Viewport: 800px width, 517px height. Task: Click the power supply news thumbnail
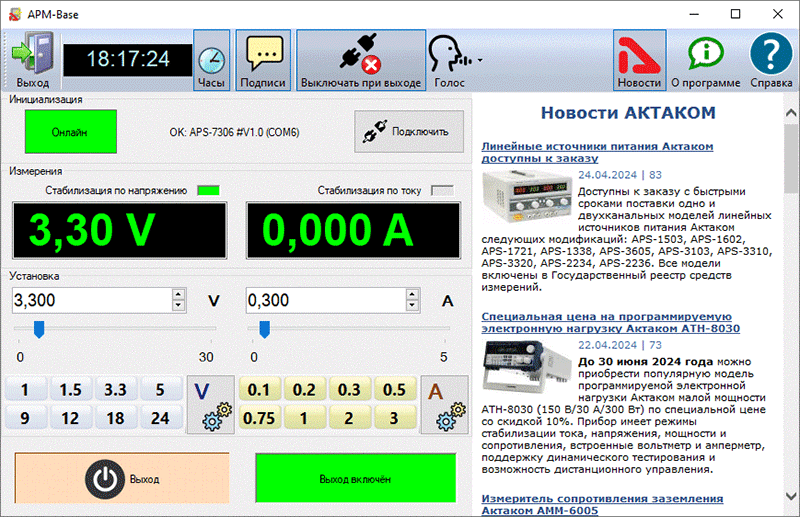[x=527, y=197]
